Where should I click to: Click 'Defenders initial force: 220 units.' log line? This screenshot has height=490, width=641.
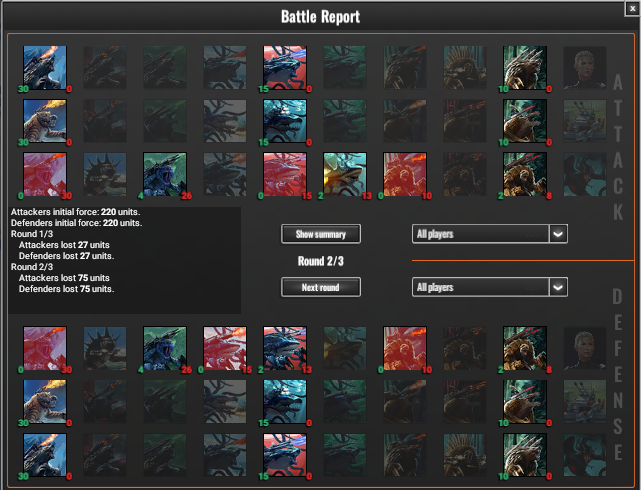point(76,223)
